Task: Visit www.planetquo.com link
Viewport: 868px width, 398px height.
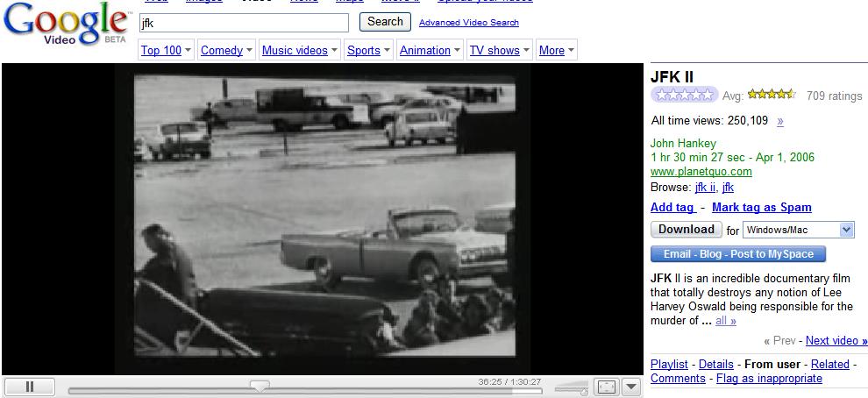Action: coord(701,172)
